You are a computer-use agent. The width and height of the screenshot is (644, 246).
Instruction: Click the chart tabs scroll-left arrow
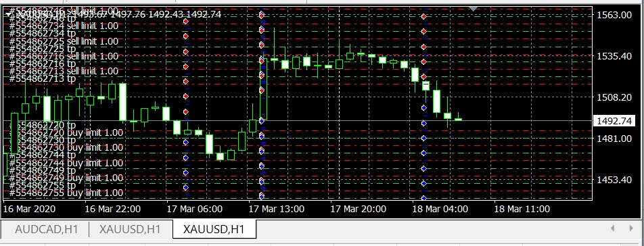(612, 228)
